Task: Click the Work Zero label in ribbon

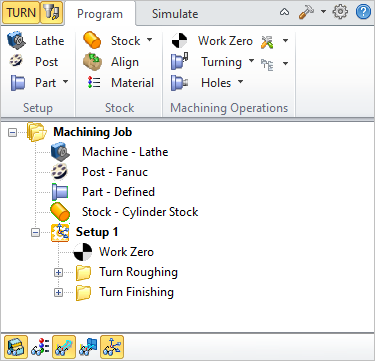Action: click(x=225, y=41)
